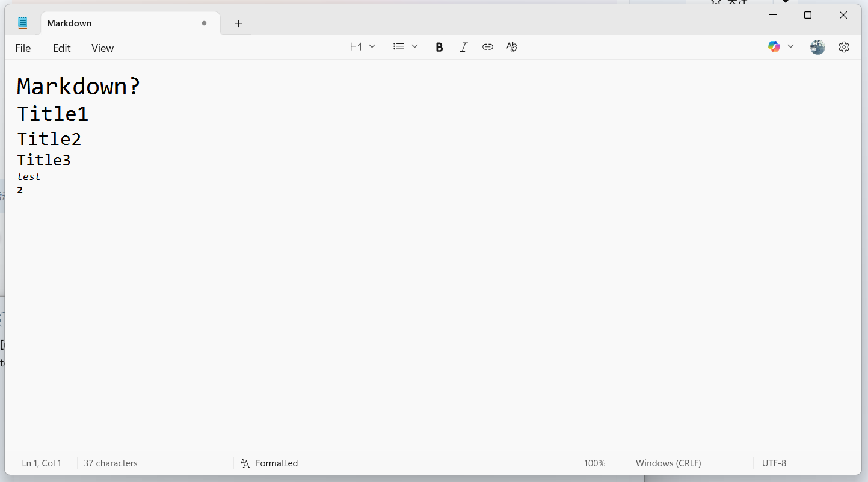Toggle the Formatted view in status bar
868x482 pixels.
point(269,463)
